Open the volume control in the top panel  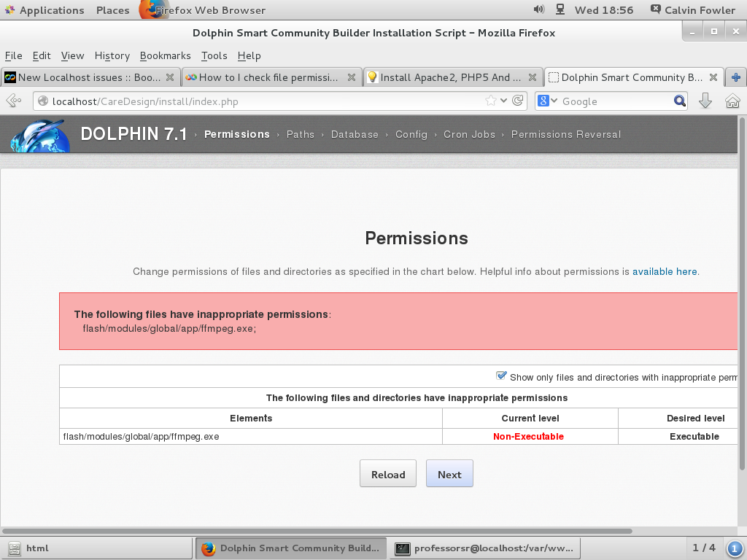[x=539, y=10]
